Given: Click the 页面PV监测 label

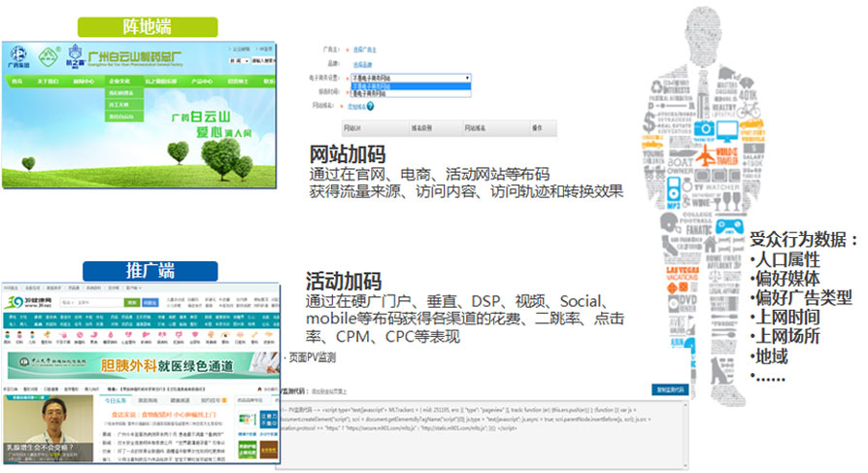Looking at the screenshot, I should [313, 357].
